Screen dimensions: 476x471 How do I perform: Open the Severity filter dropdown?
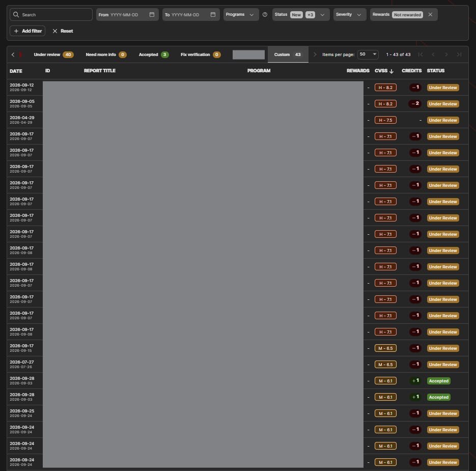pos(350,15)
